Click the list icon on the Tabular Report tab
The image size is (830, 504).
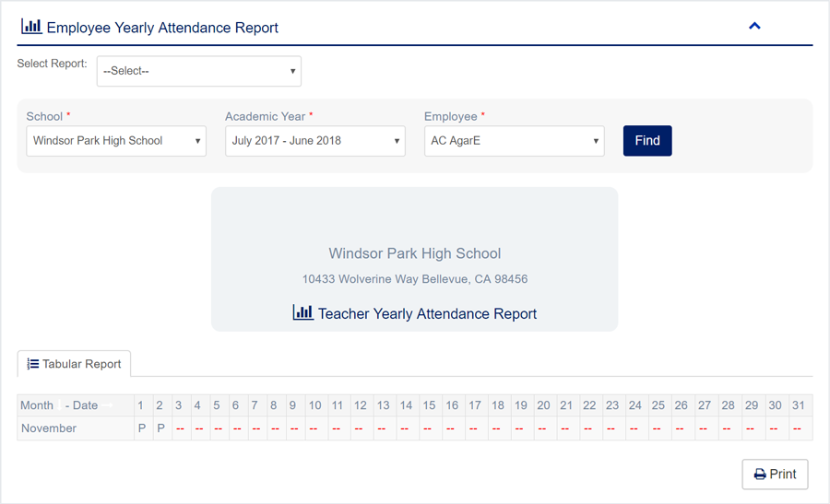point(33,364)
